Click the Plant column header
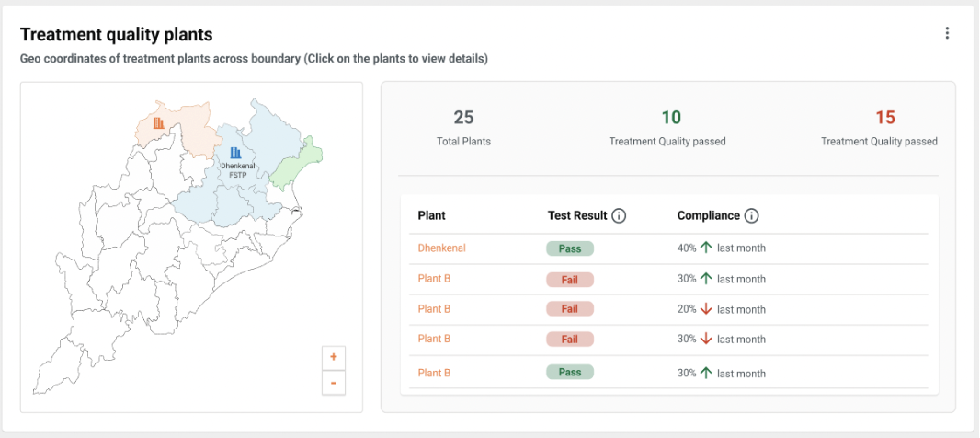The image size is (980, 438). [x=431, y=215]
